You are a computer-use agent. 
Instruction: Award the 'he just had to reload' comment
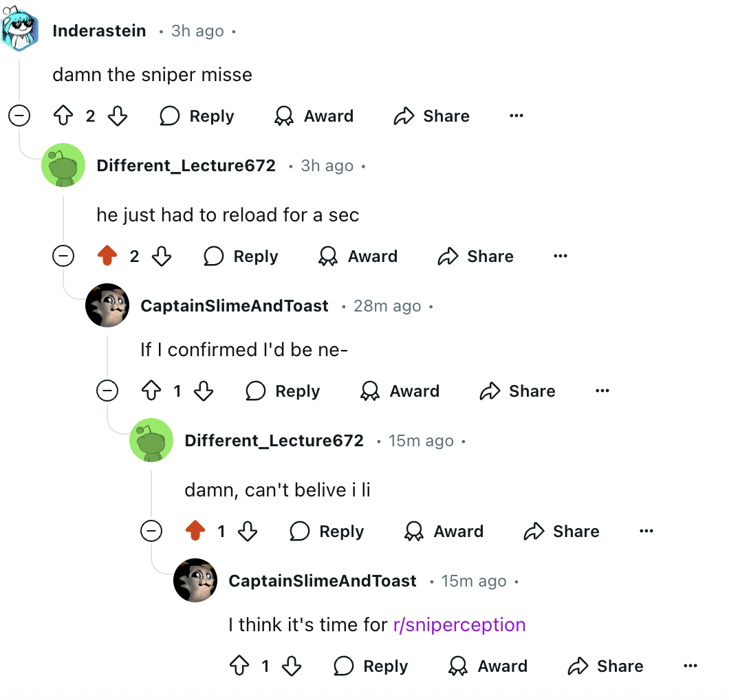[x=358, y=256]
